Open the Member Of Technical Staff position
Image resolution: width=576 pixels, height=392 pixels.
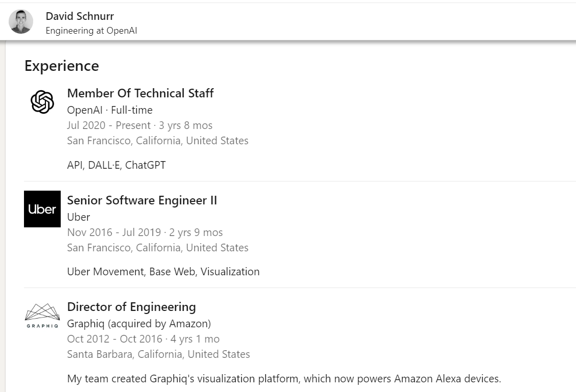pyautogui.click(x=140, y=93)
